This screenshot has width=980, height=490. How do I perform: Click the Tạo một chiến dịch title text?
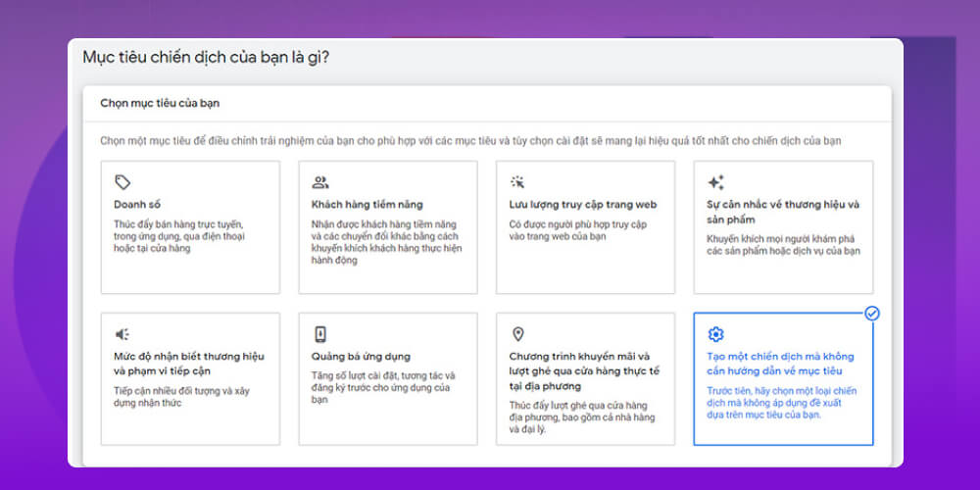pyautogui.click(x=781, y=364)
